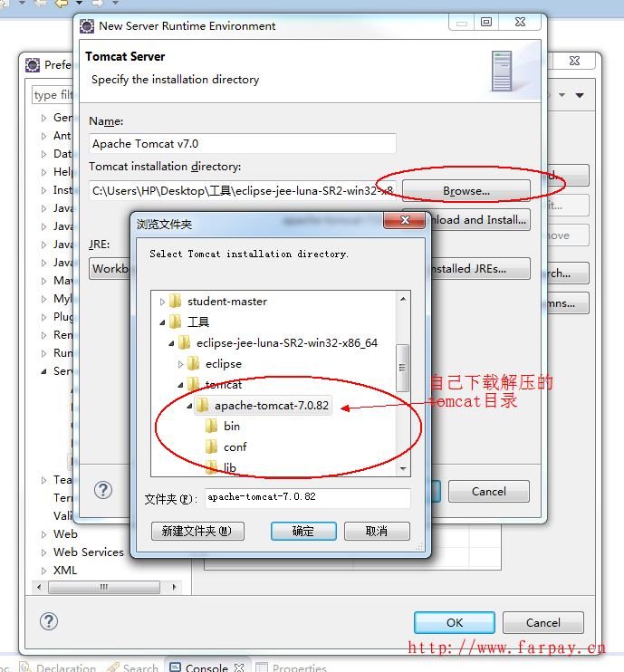
Task: Click the 取消 button in folder browser
Action: [377, 531]
